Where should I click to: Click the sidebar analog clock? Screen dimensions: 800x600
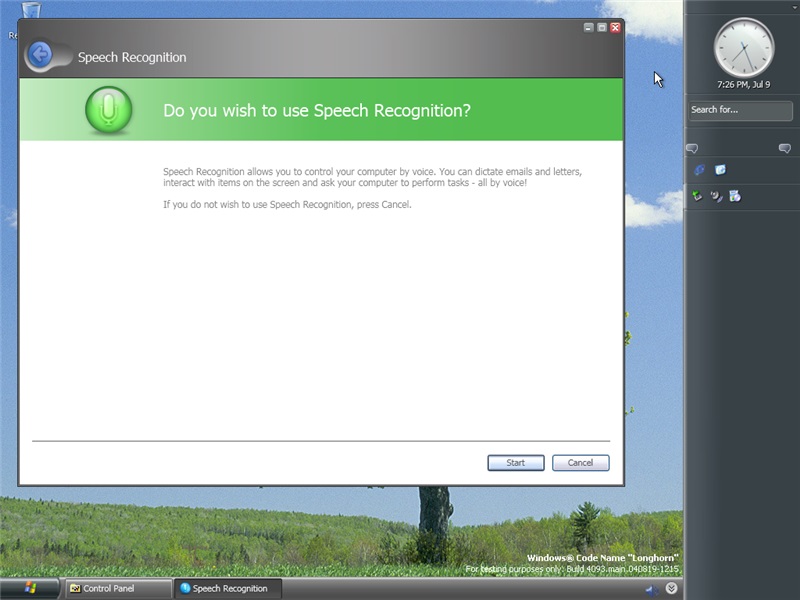click(744, 48)
